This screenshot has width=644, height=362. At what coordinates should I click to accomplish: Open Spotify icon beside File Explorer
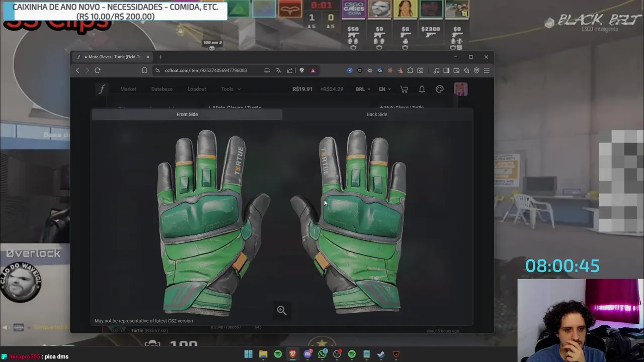click(x=278, y=354)
